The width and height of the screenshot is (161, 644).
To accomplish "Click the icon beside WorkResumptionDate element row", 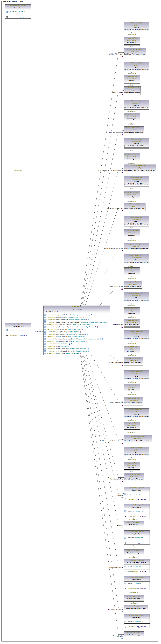I will [x=45, y=337].
